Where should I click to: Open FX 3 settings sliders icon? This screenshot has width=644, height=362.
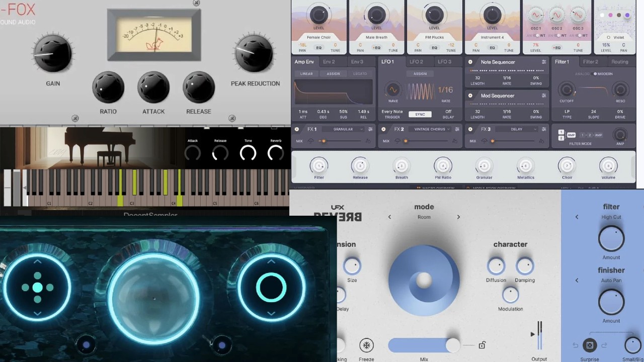pyautogui.click(x=544, y=129)
